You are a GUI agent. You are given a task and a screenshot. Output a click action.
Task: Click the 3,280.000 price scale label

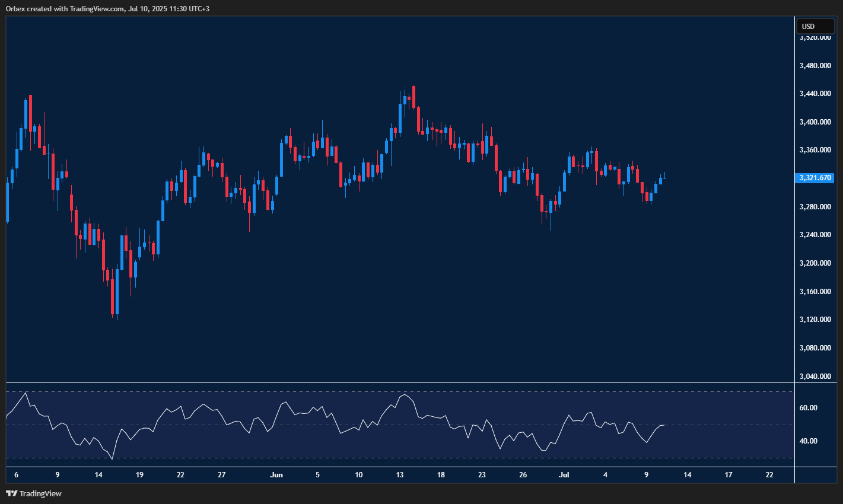815,207
